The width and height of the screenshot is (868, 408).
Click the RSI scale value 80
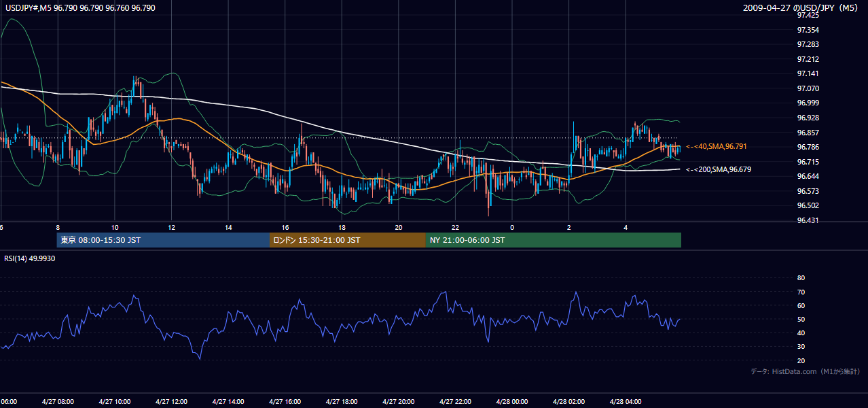pyautogui.click(x=801, y=278)
